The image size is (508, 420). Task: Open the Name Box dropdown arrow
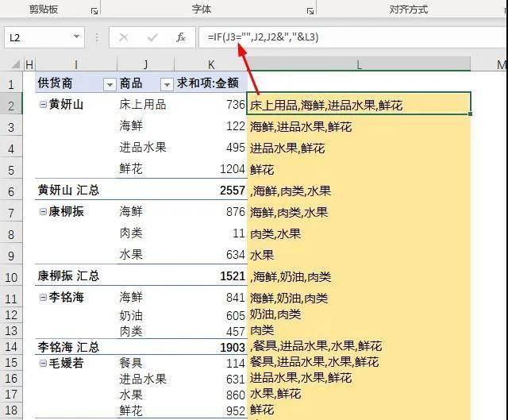tap(76, 37)
